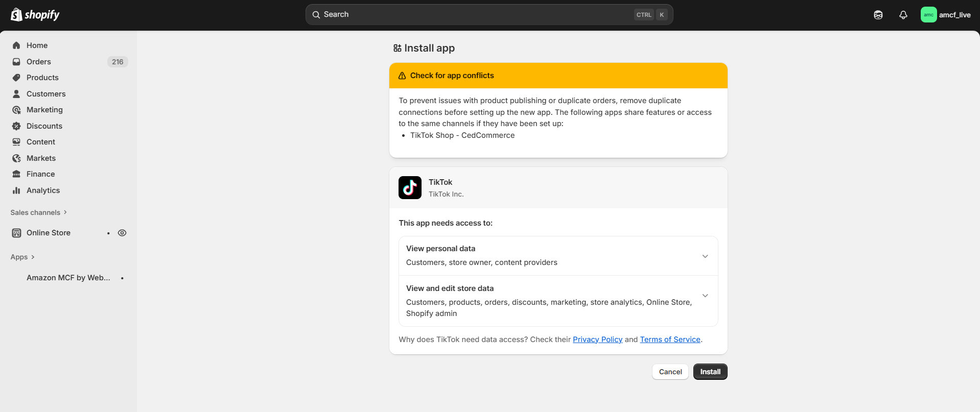This screenshot has height=412, width=980.
Task: Click the Analytics bar chart icon
Action: (16, 190)
